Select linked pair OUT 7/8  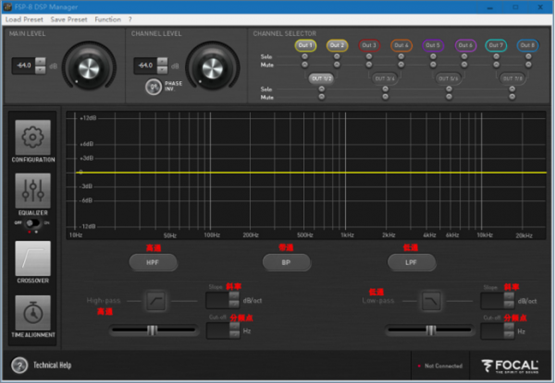[512, 79]
